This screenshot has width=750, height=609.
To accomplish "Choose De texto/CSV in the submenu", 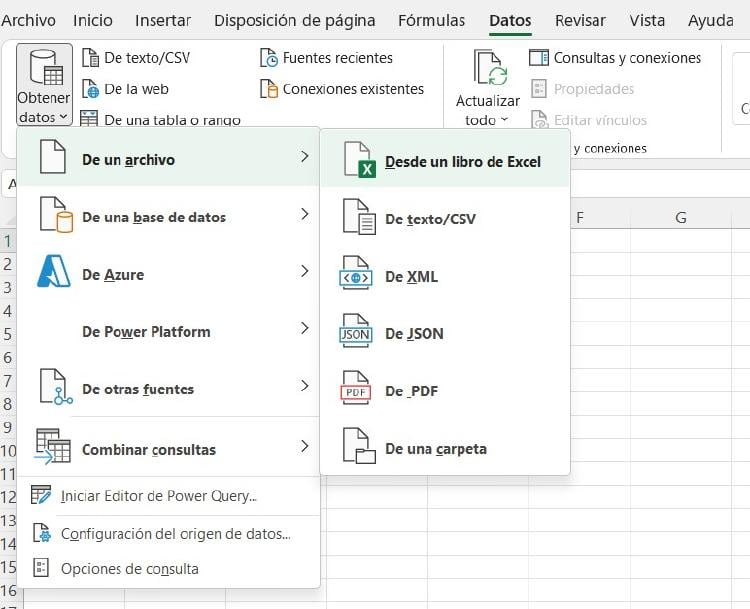I will click(445, 219).
